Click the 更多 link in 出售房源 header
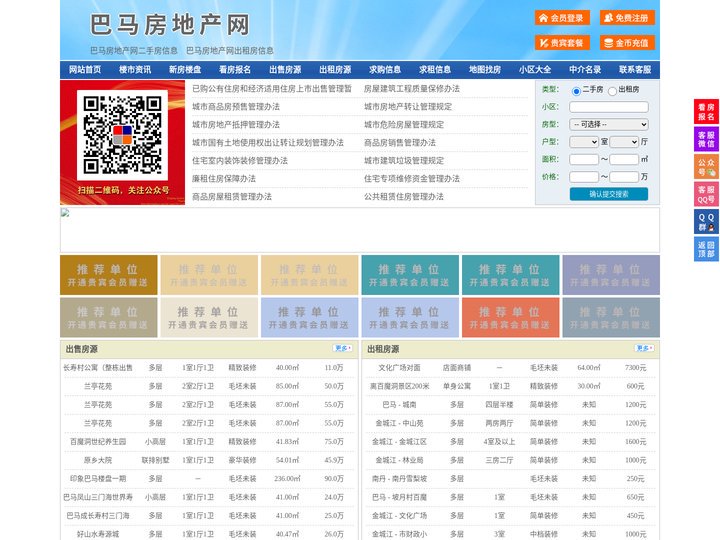 pyautogui.click(x=343, y=349)
